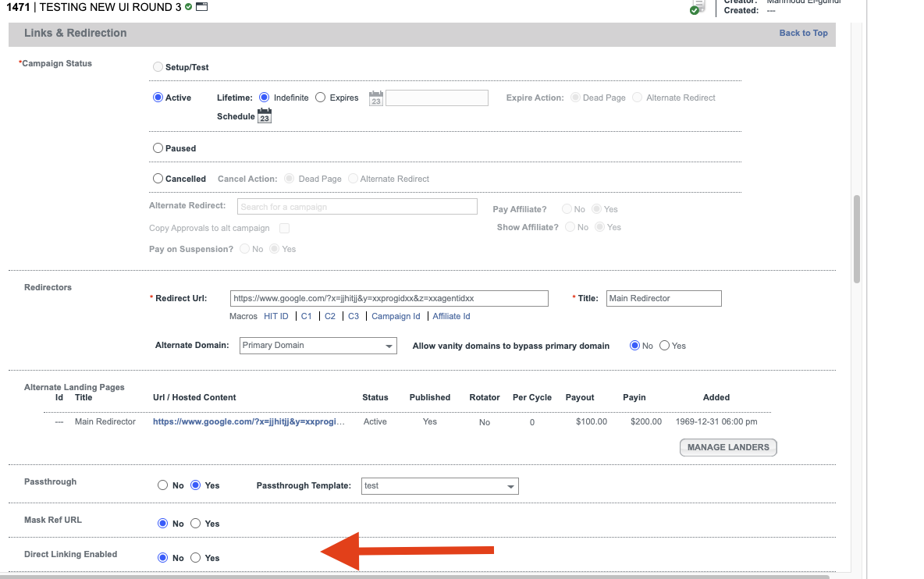
Task: Select Active campaign status
Action: (158, 98)
